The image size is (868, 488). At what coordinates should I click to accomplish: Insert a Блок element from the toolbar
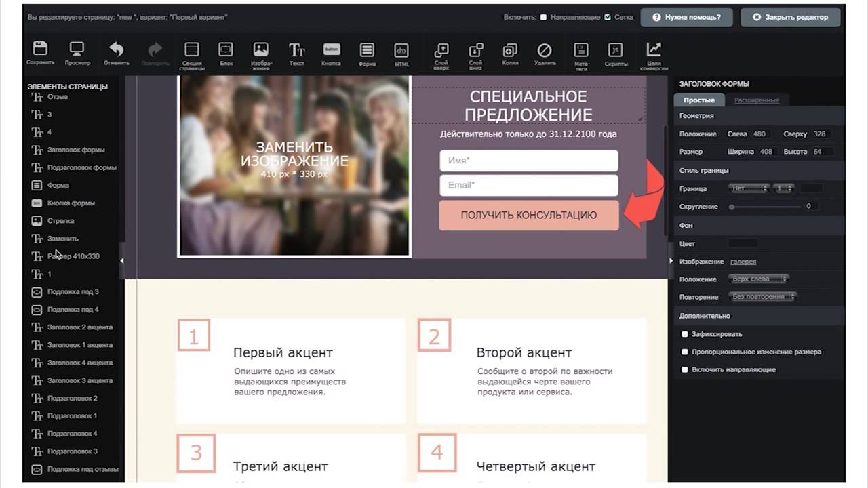226,49
